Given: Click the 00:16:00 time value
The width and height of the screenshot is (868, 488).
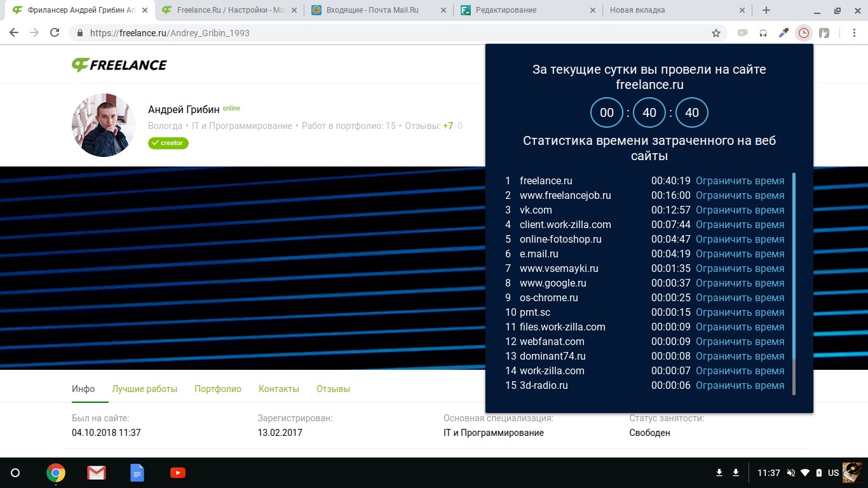Looking at the screenshot, I should pos(670,195).
